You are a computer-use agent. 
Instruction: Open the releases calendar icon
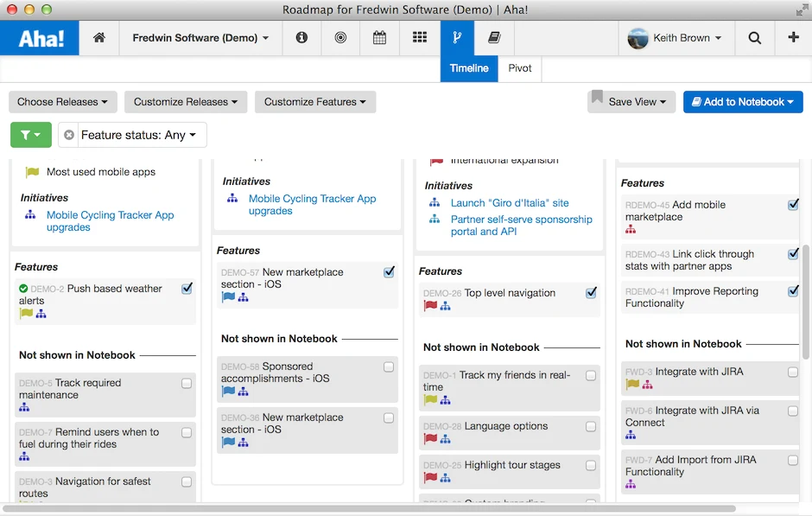tap(379, 37)
